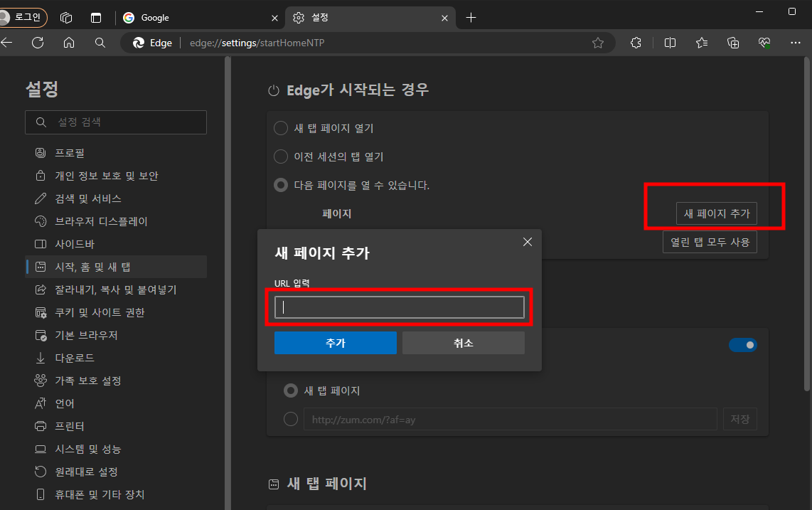Click the page vertical scrollbar
This screenshot has height=510, width=812.
pyautogui.click(x=807, y=223)
